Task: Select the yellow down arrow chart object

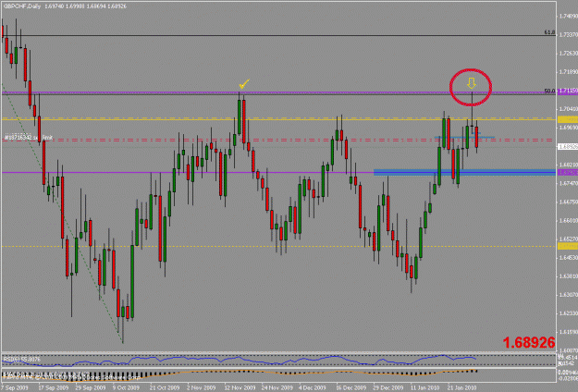Action: pos(471,83)
